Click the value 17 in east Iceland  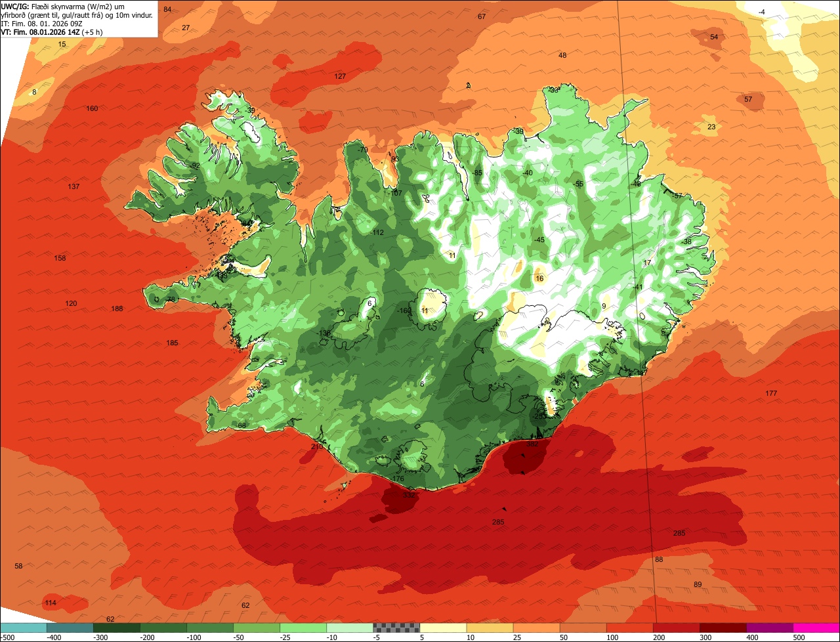coord(647,263)
